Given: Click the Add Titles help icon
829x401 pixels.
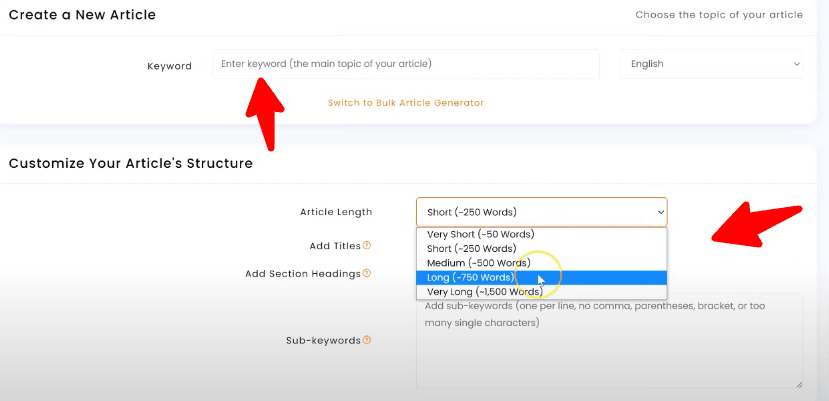Looking at the screenshot, I should tap(367, 245).
